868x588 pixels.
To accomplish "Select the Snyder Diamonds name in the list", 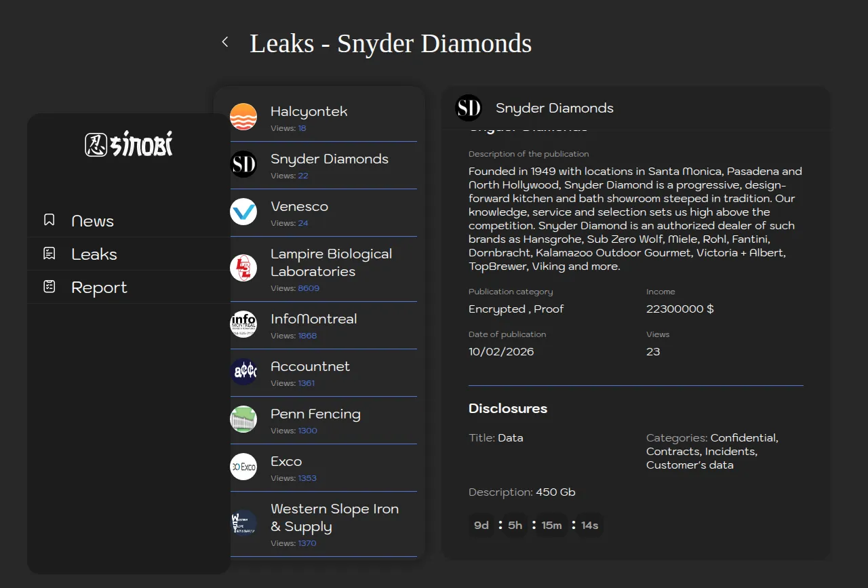I will (330, 159).
